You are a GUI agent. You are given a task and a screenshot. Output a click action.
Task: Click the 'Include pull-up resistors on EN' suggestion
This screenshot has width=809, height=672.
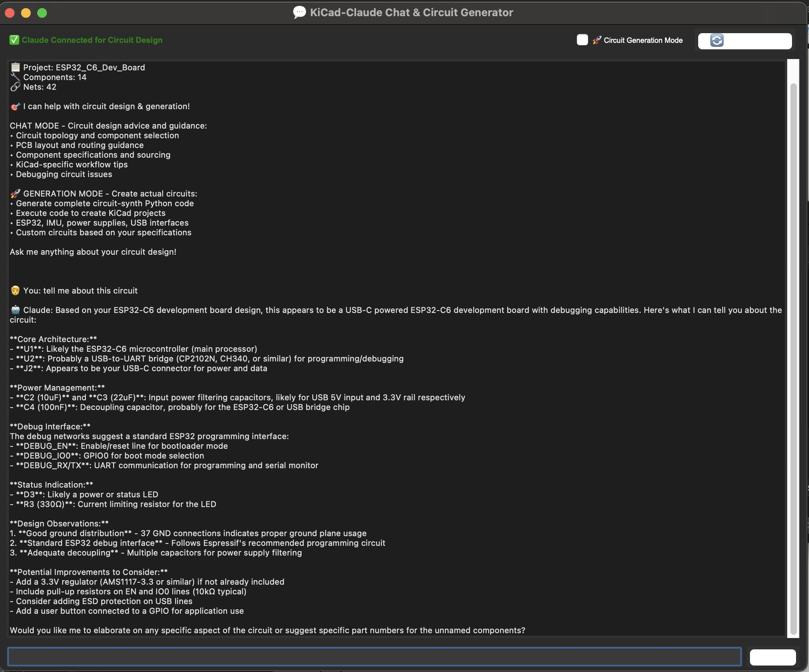128,592
